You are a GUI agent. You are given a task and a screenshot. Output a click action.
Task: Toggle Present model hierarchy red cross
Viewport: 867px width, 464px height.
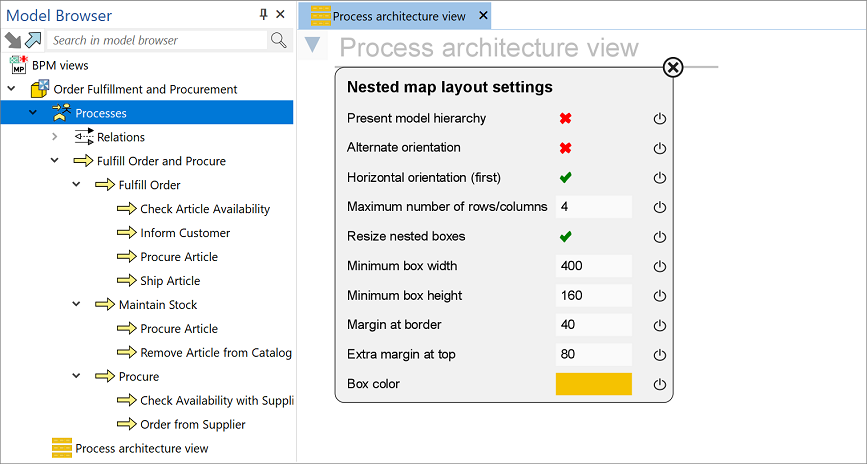click(x=565, y=118)
